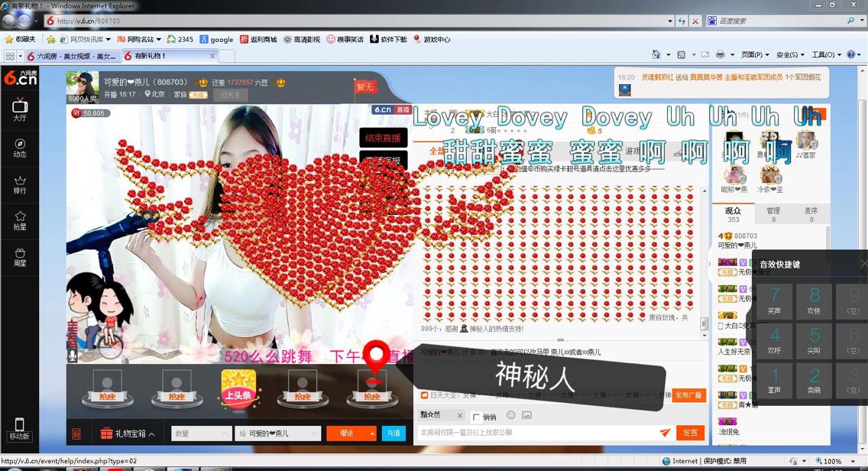Image resolution: width=868 pixels, height=471 pixels.
Task: Open the 动态 feed sidebar icon
Action: pyautogui.click(x=20, y=148)
